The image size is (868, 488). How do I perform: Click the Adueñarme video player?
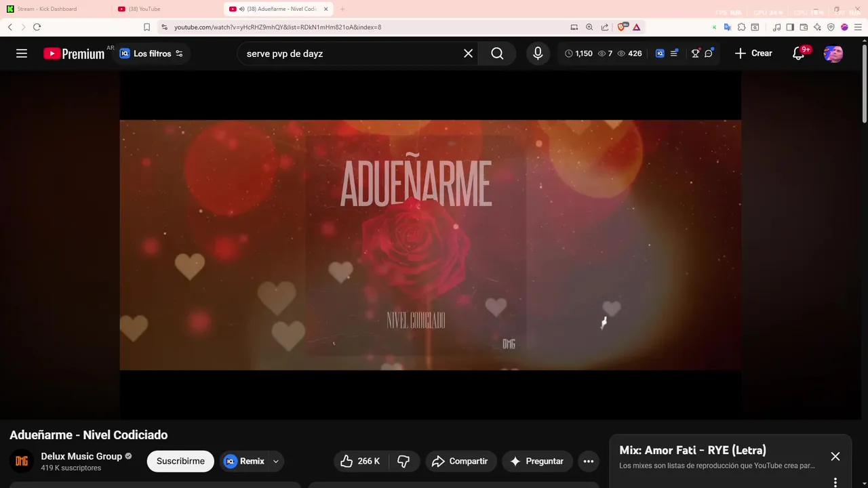pyautogui.click(x=431, y=245)
